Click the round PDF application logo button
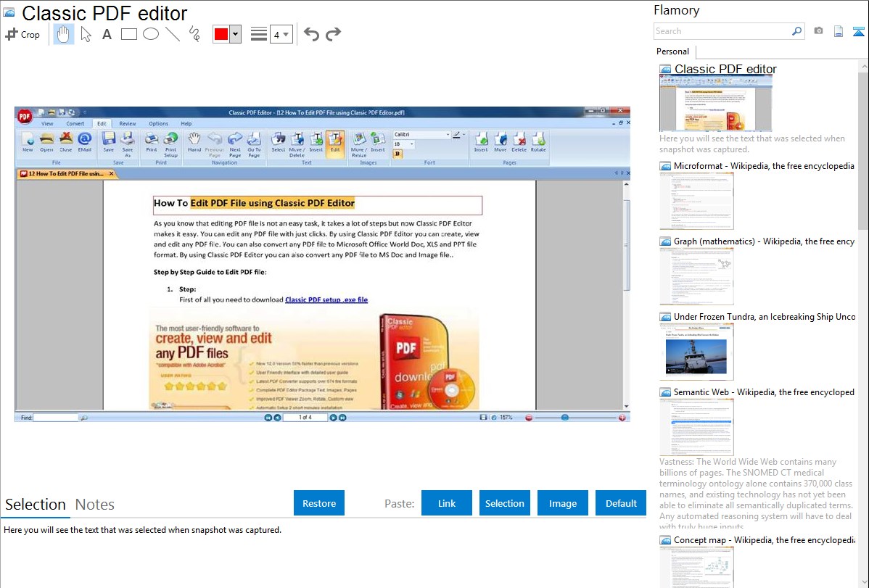The width and height of the screenshot is (869, 588). point(25,117)
